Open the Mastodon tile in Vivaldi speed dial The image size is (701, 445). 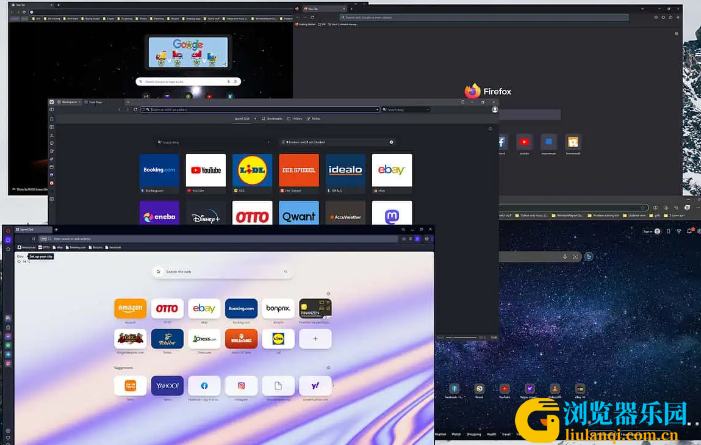(x=392, y=213)
